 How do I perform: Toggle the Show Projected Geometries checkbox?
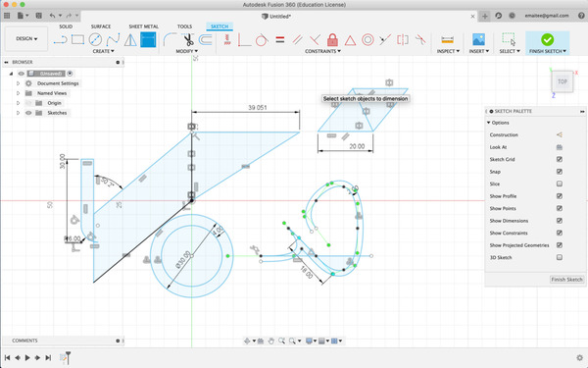pos(560,245)
